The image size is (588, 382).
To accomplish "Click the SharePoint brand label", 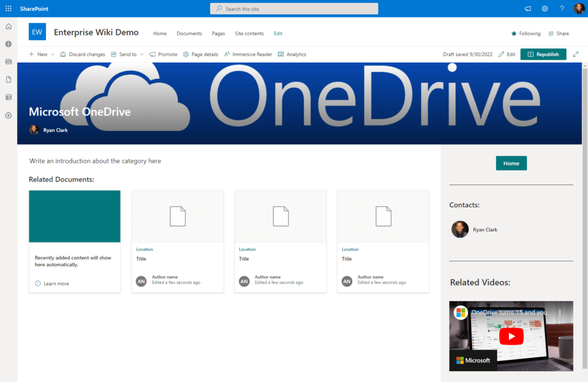I will point(34,9).
